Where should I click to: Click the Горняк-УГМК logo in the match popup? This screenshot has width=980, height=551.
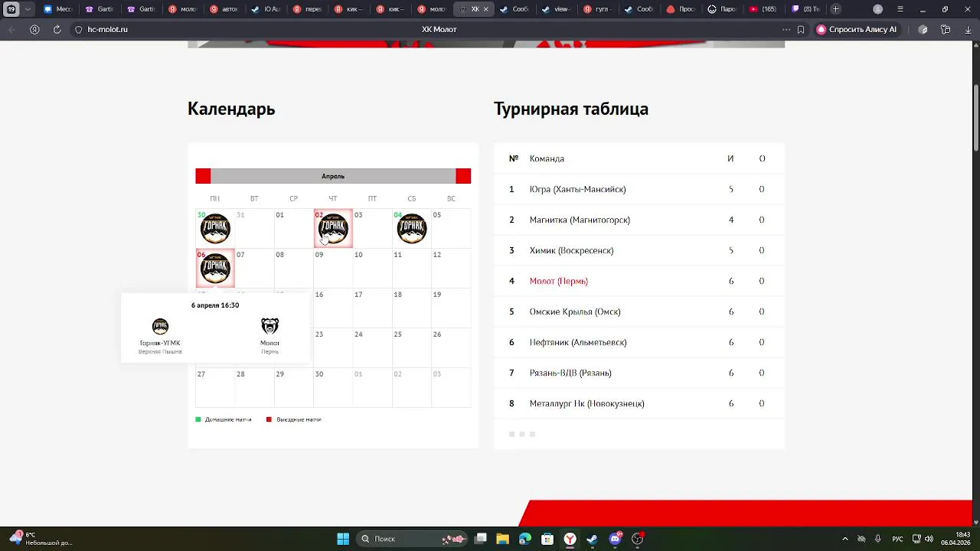tap(160, 326)
